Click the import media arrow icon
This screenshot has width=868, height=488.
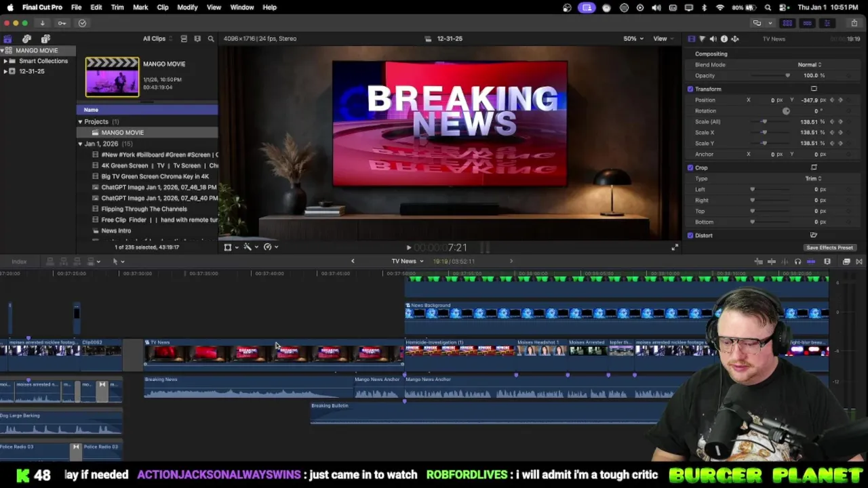pyautogui.click(x=42, y=23)
